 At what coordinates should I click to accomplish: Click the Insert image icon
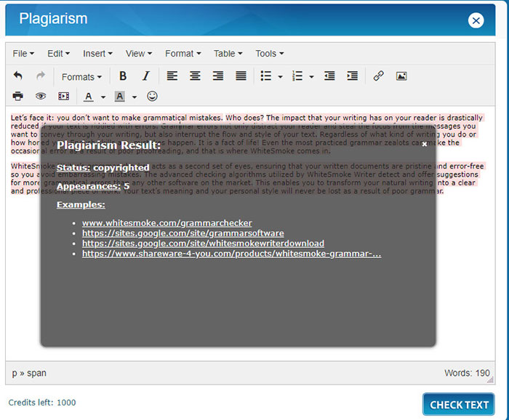(x=401, y=76)
